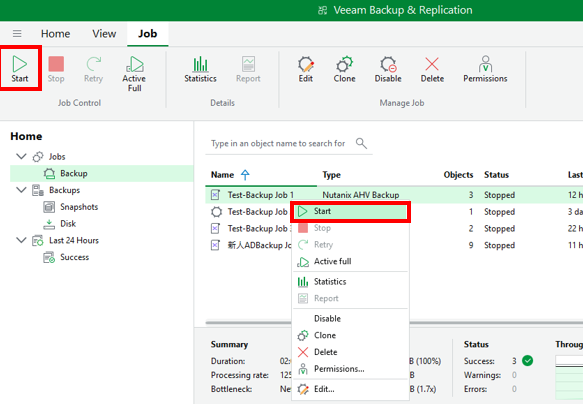Image resolution: width=583 pixels, height=404 pixels.
Task: Start the job from the ribbon Start button
Action: click(x=20, y=69)
